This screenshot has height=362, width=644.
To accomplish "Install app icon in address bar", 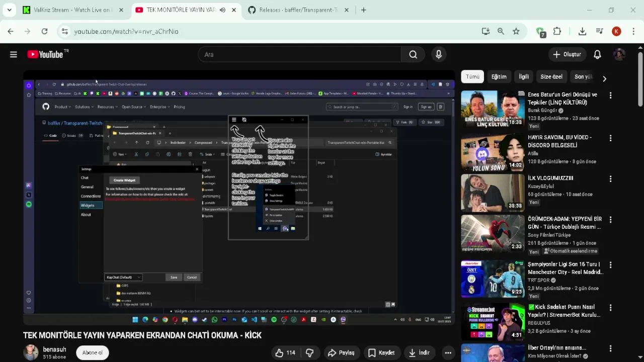I will click(x=486, y=31).
